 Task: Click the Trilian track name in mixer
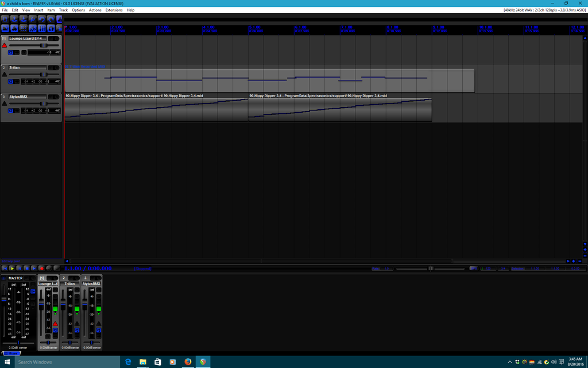coord(69,283)
